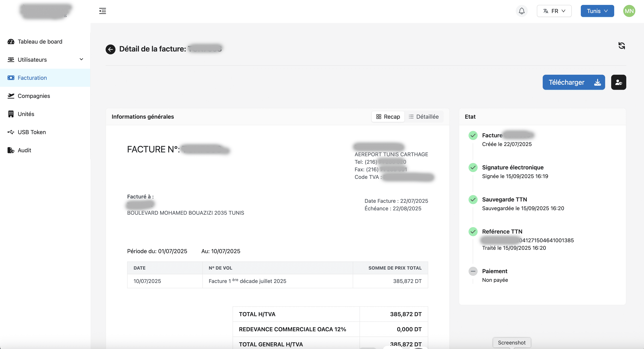
Task: Click the 10/07/2025 invoice table row
Action: [277, 281]
